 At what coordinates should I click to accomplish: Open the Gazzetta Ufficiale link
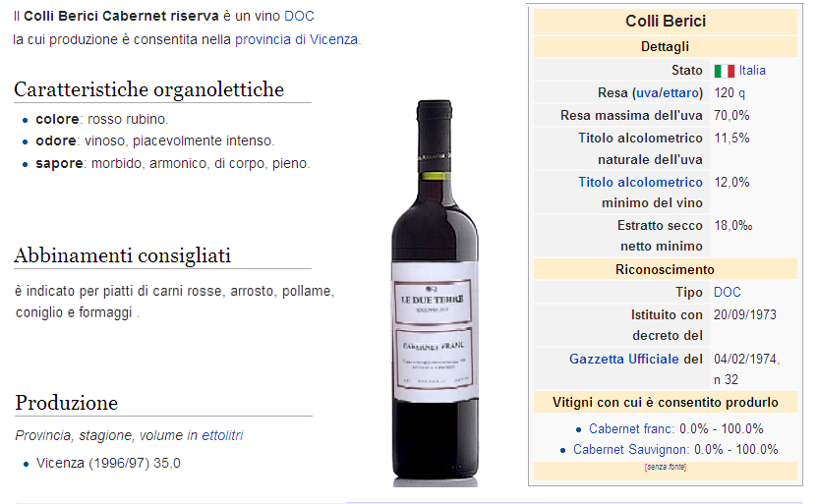[x=623, y=359]
